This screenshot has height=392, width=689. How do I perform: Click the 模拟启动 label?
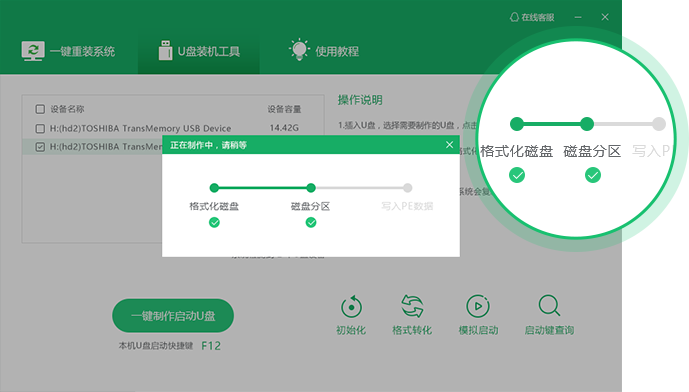[479, 330]
